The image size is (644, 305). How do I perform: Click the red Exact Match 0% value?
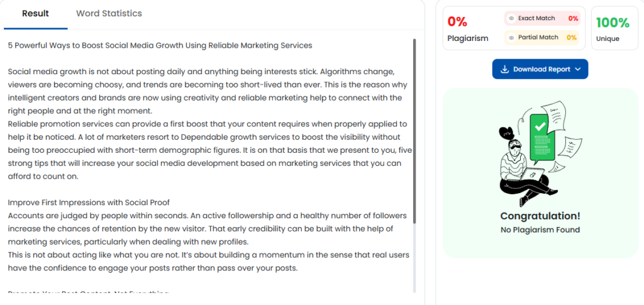[573, 19]
